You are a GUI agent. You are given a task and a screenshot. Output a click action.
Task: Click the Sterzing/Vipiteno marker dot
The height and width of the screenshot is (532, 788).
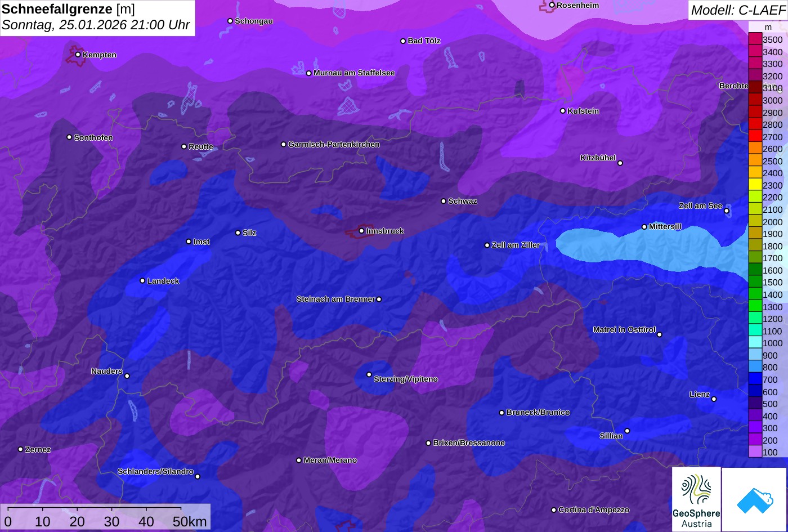click(369, 374)
